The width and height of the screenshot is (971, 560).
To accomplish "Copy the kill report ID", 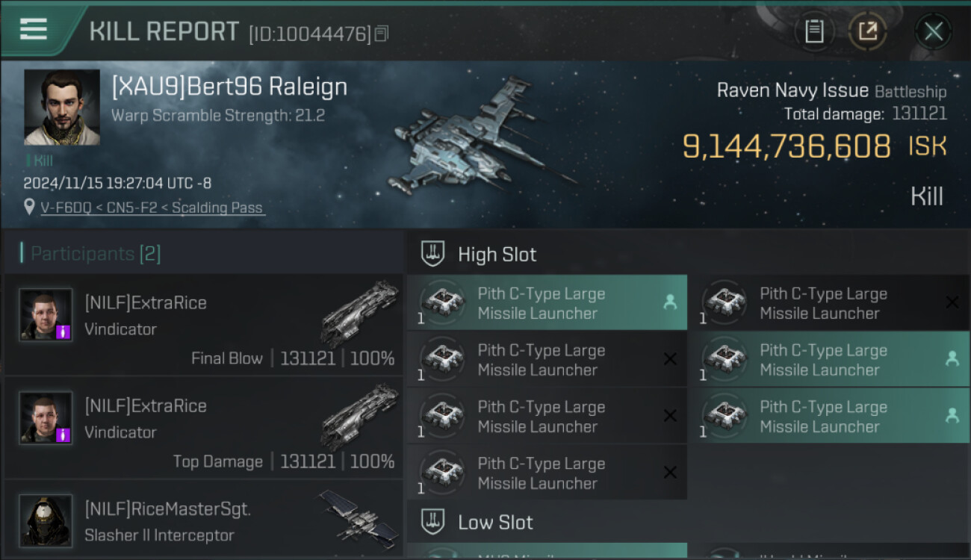I will tap(382, 33).
